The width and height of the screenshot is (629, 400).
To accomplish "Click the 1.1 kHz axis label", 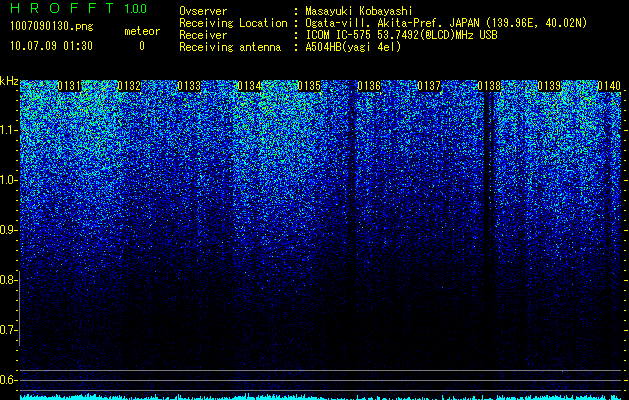I will [8, 130].
